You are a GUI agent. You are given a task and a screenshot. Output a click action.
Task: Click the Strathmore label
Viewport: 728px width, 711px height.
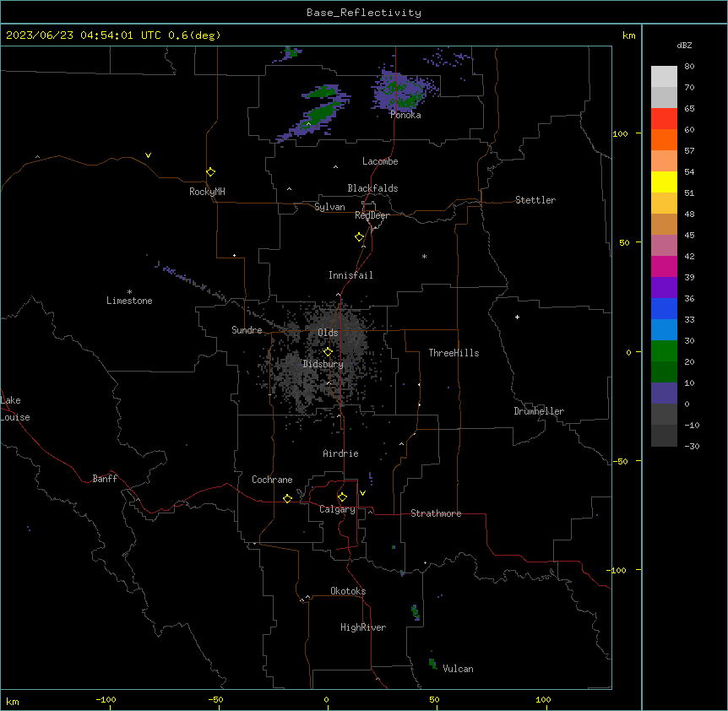click(x=436, y=513)
